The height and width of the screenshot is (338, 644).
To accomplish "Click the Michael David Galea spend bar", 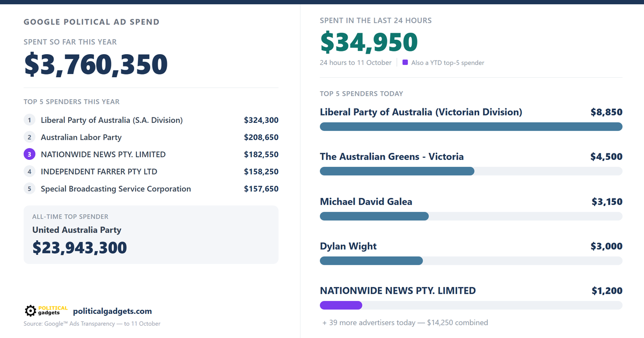I will click(374, 216).
